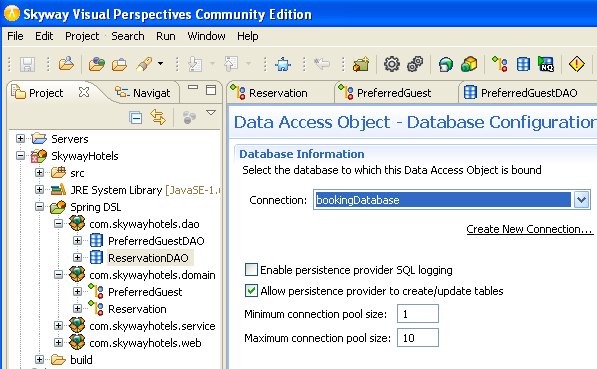Click the domain object toolbar icon

click(x=500, y=64)
